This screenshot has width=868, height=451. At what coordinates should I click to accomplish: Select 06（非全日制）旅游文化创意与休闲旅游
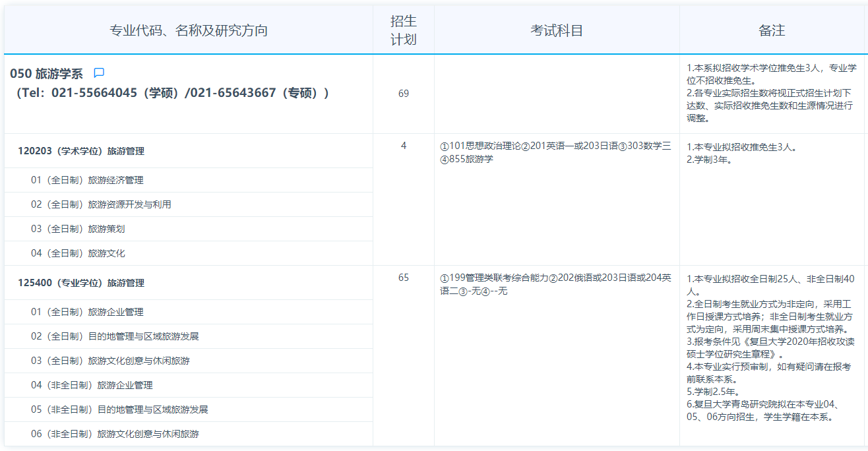[115, 434]
